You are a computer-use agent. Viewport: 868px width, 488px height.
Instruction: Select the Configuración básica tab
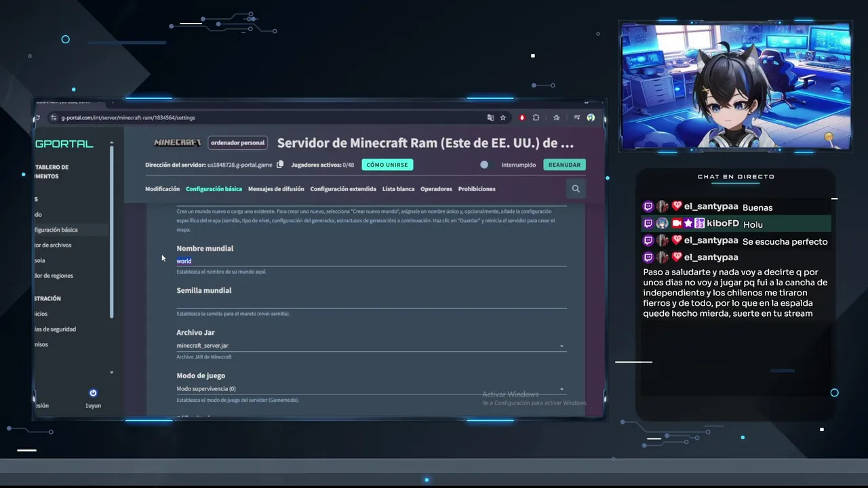(214, 189)
